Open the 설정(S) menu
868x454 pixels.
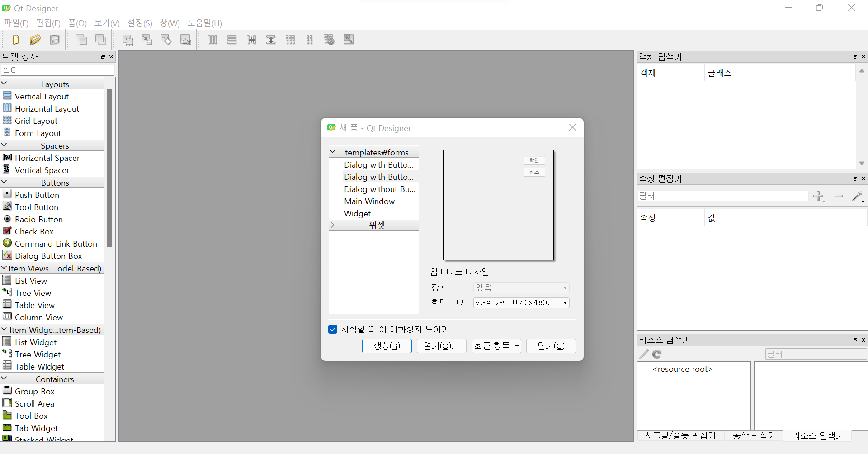140,23
